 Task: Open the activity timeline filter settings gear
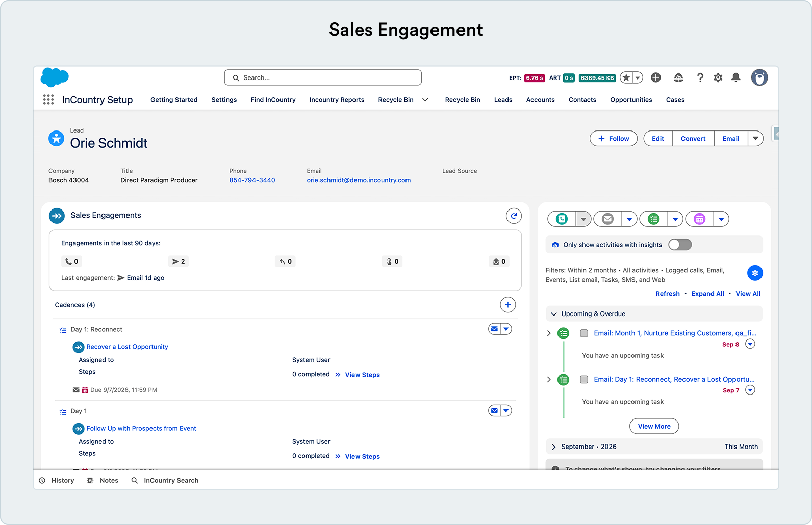pyautogui.click(x=755, y=273)
